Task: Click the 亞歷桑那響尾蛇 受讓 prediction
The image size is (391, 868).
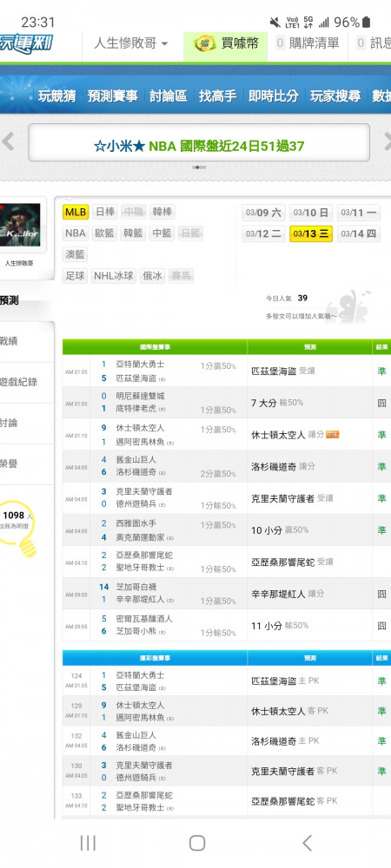Action: tap(293, 562)
